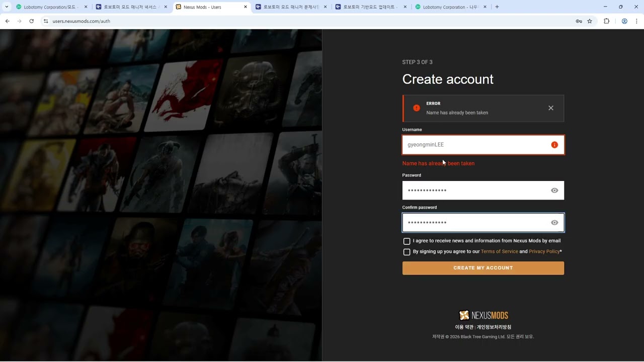Reload the current page

click(x=31, y=21)
